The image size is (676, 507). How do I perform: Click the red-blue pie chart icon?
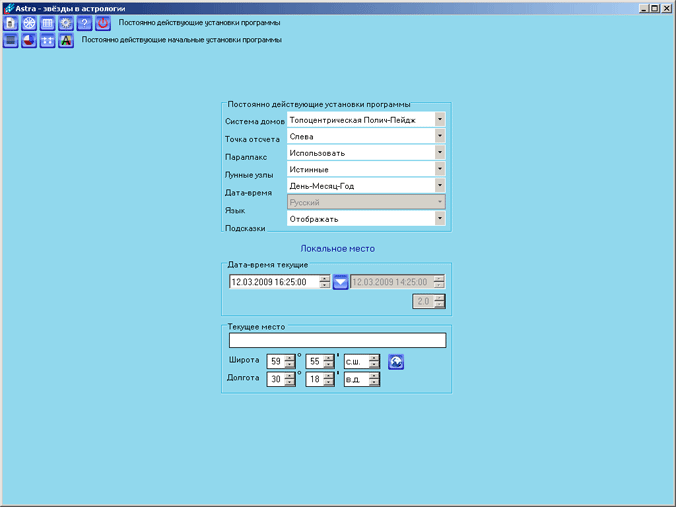pos(29,41)
